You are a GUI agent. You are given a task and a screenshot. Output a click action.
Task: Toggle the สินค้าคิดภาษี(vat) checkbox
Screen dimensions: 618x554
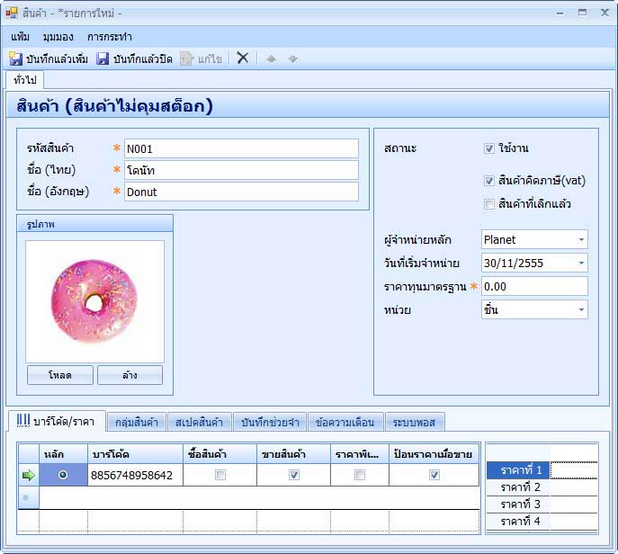[x=489, y=181]
